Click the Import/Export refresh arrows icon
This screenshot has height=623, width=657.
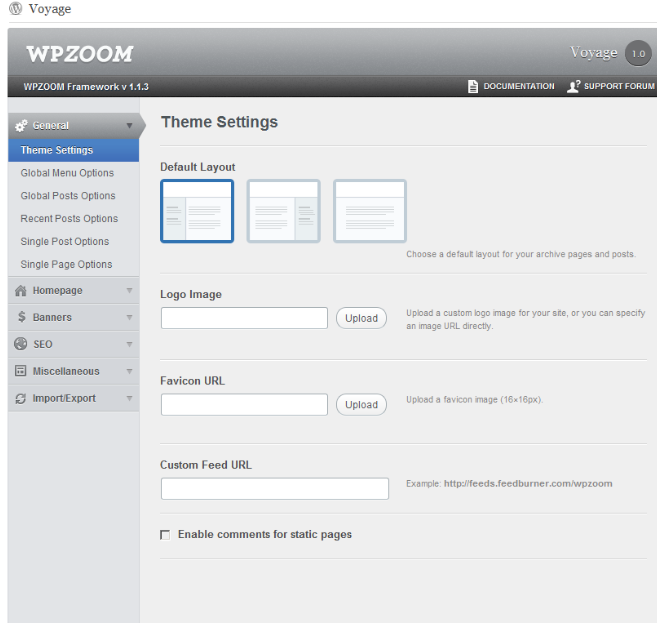(21, 398)
